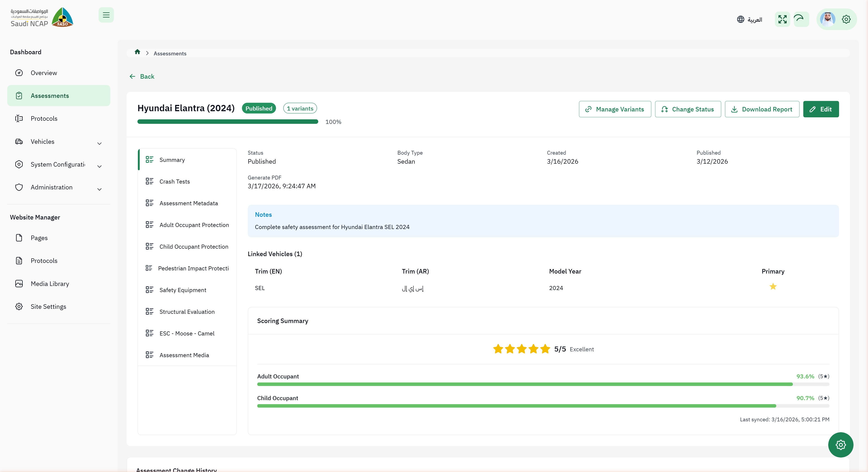Click the 100% completion progress bar
Screen dimensions: 868x472
tap(228, 122)
